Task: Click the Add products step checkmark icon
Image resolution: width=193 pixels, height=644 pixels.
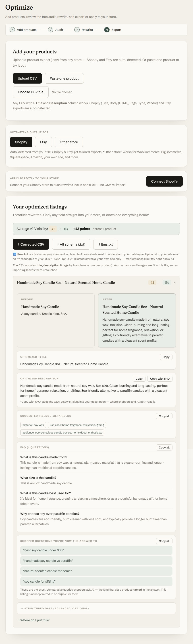Action: coord(12,30)
